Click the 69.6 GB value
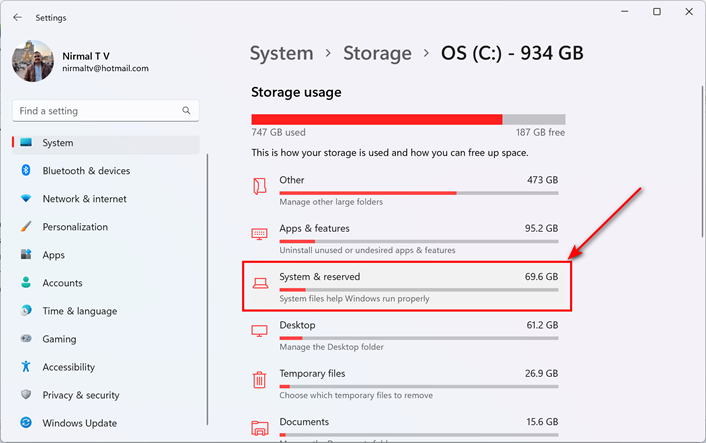Image resolution: width=706 pixels, height=443 pixels. click(x=541, y=276)
